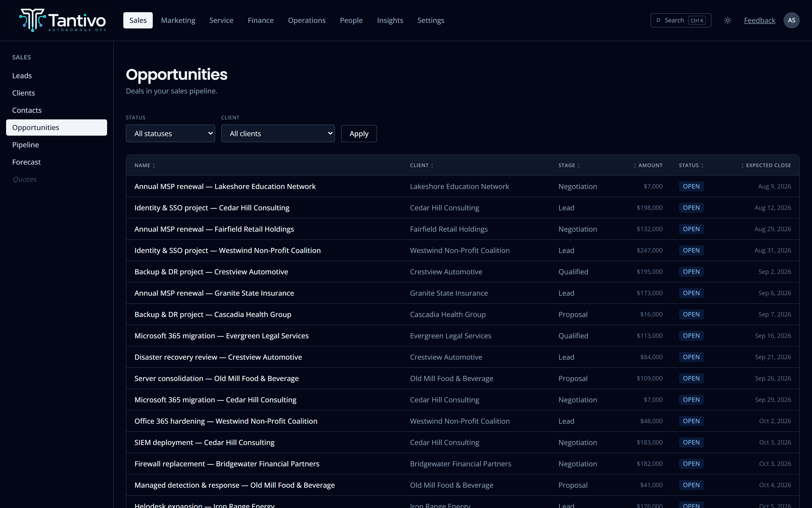The height and width of the screenshot is (508, 812).
Task: Switch to the Settings tab
Action: coord(431,21)
